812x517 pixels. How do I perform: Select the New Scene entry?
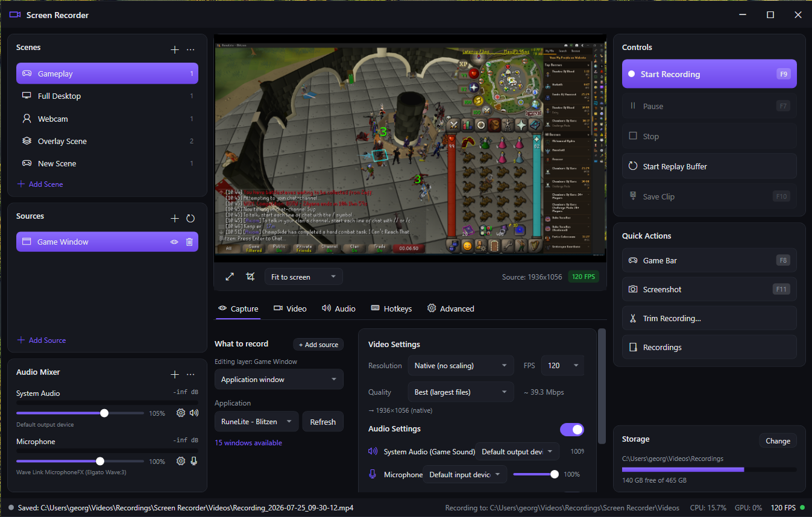point(107,163)
